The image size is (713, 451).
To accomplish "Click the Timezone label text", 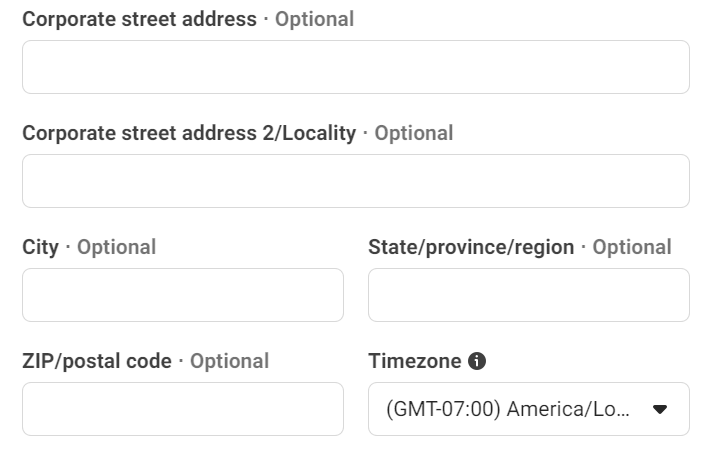I will (x=415, y=361).
